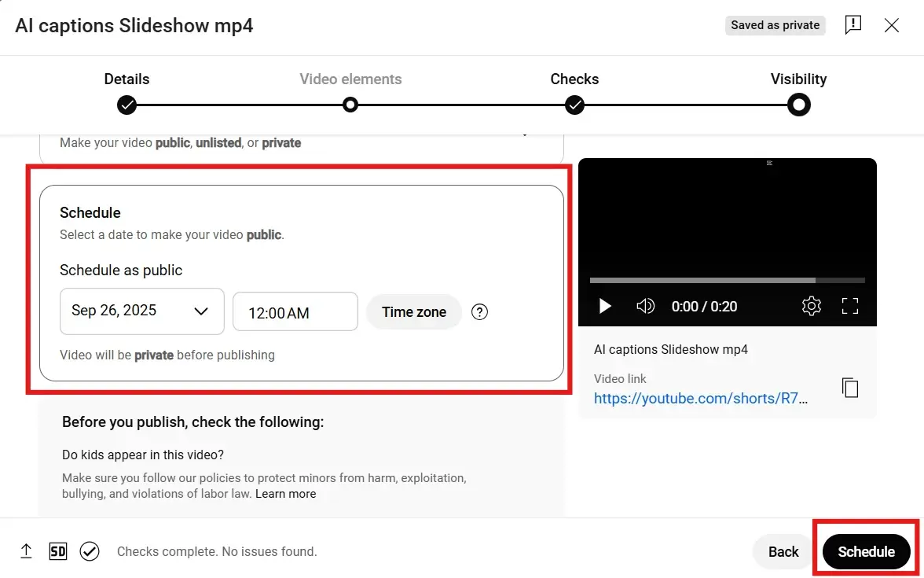Screen dimensions: 924x578
Task: Click the 12:00 AM time field
Action: (295, 312)
